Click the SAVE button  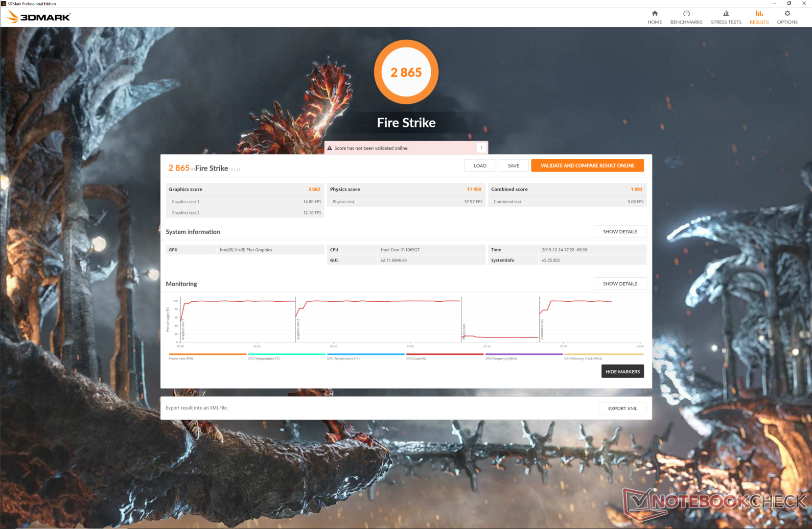click(x=513, y=166)
